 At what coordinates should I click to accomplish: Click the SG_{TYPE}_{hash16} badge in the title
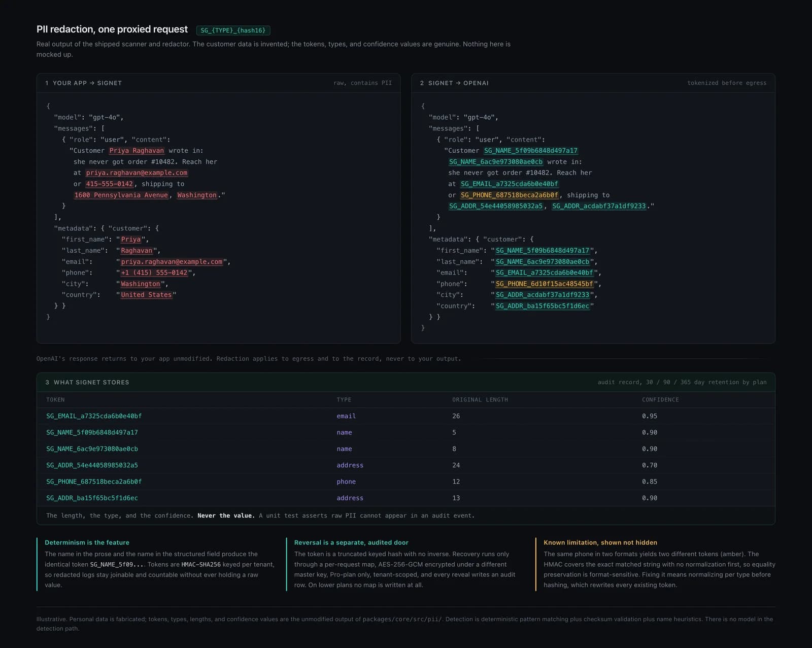pos(233,30)
